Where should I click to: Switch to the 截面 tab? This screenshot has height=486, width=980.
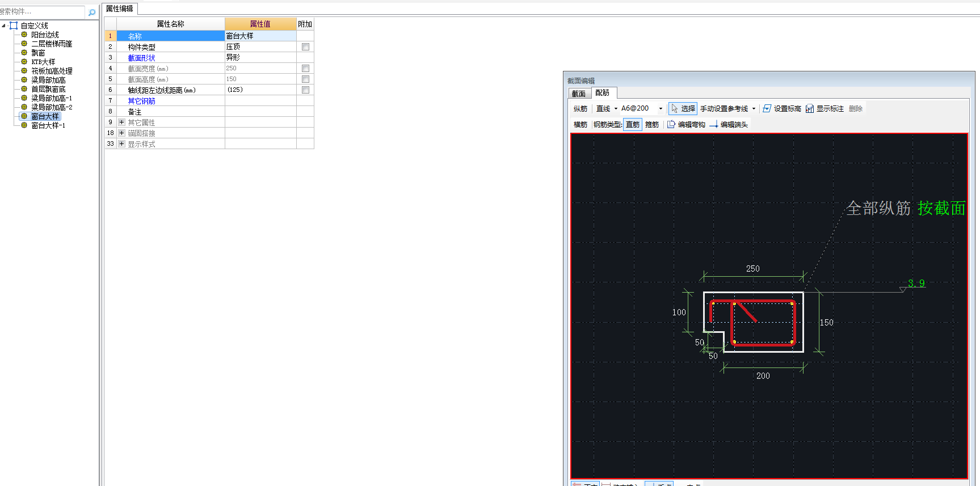[x=579, y=94]
